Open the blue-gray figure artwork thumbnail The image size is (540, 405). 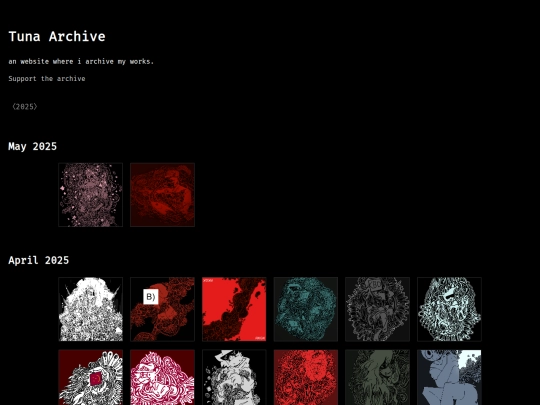(x=449, y=377)
